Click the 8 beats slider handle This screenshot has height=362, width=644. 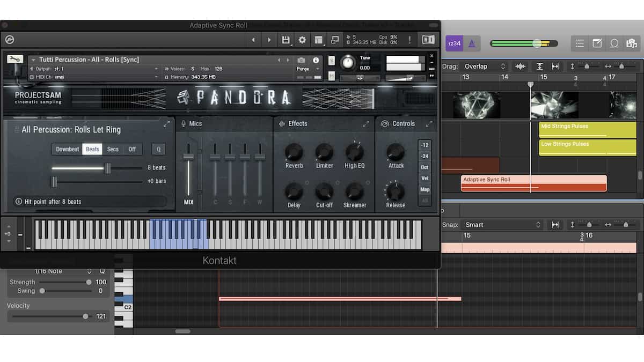coord(108,168)
